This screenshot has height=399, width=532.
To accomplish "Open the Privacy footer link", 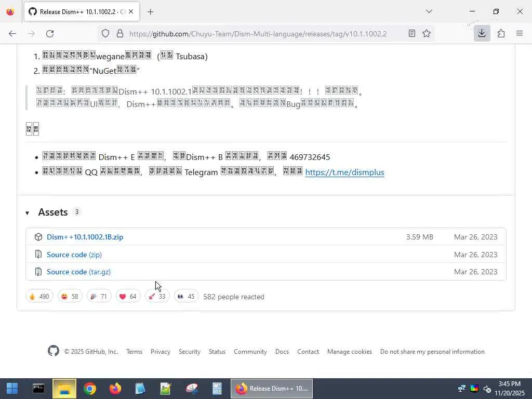I will pyautogui.click(x=161, y=352).
